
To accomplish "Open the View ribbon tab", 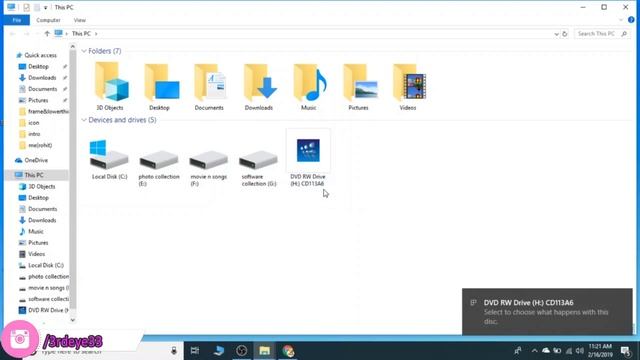I will tap(80, 20).
